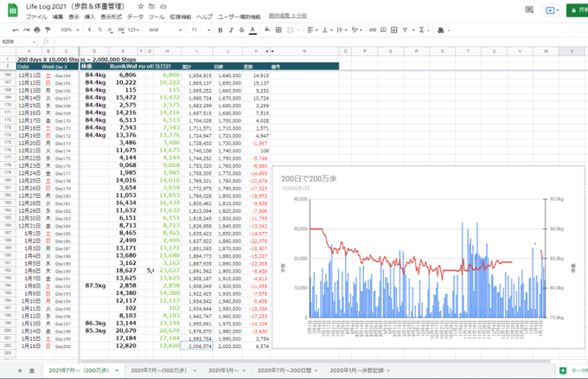Open the ツール menu
This screenshot has height=379, width=588.
tap(157, 17)
